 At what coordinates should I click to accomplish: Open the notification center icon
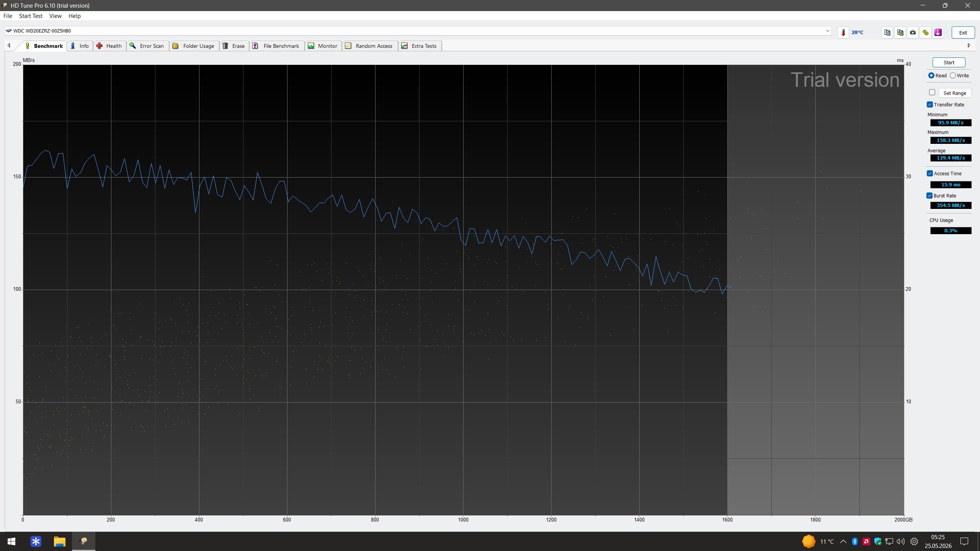pos(964,541)
